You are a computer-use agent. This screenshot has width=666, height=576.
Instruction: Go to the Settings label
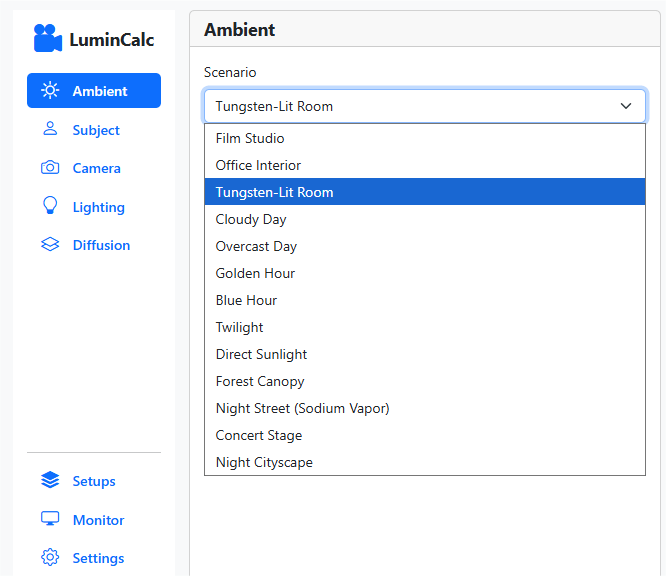coord(98,558)
